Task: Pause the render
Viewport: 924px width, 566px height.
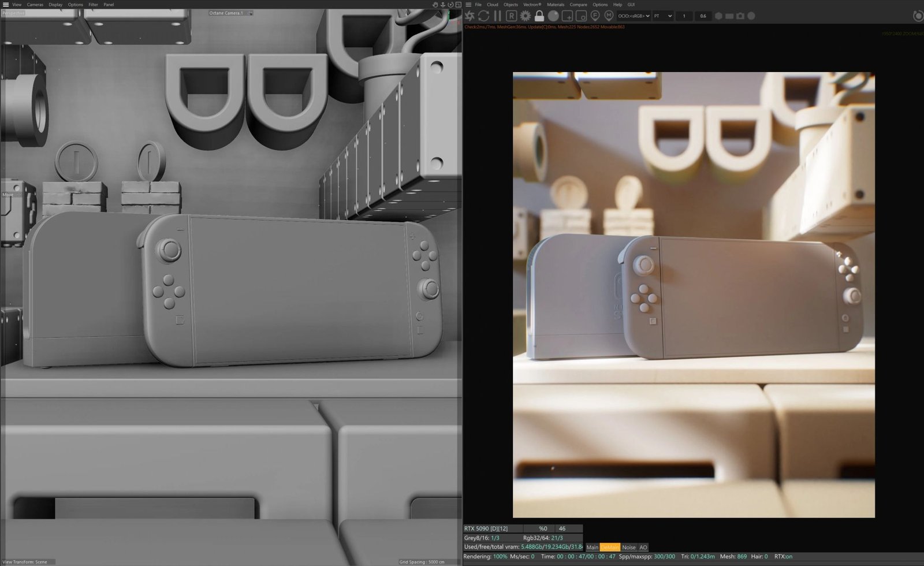Action: coord(497,16)
